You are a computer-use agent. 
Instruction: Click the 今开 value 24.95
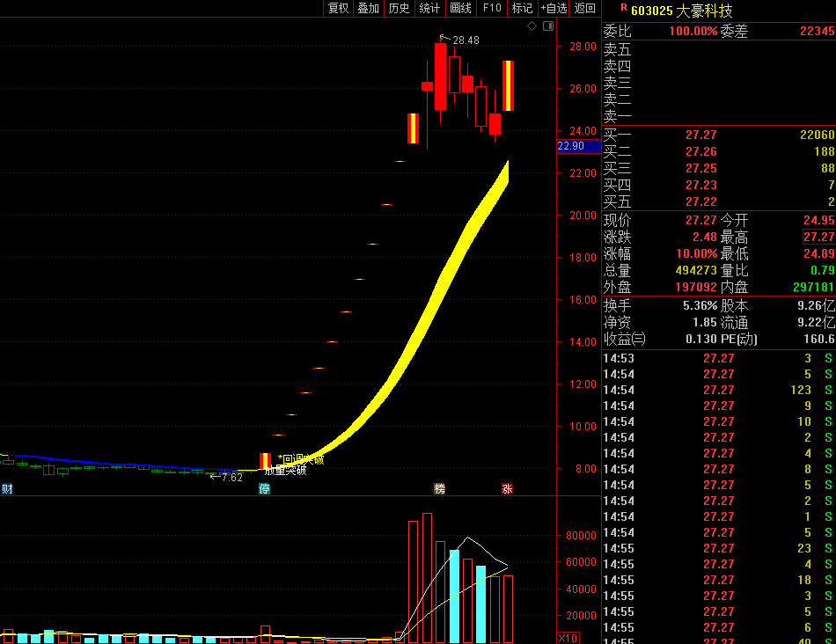[819, 220]
